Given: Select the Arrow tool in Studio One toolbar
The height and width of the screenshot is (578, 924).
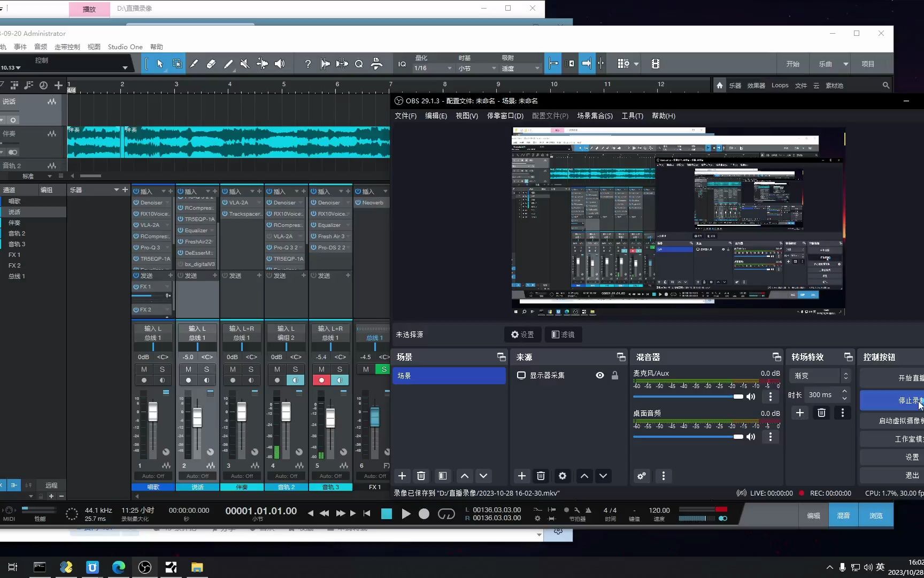Looking at the screenshot, I should (x=159, y=64).
